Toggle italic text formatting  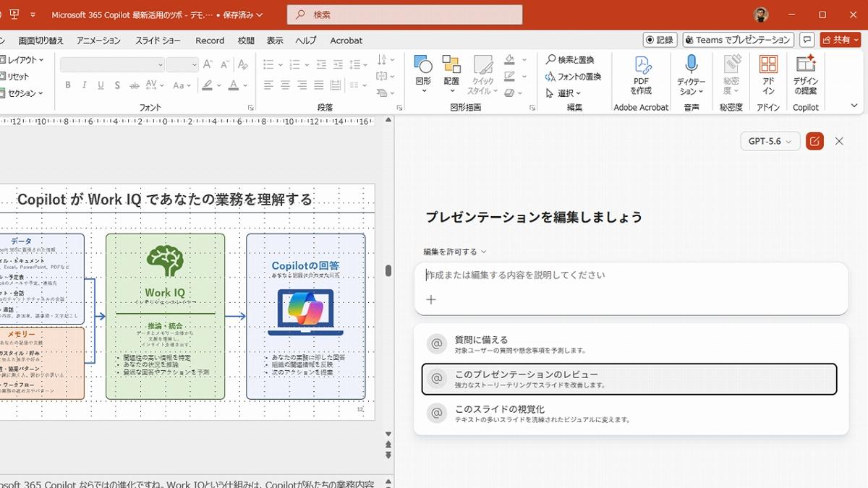pyautogui.click(x=85, y=85)
